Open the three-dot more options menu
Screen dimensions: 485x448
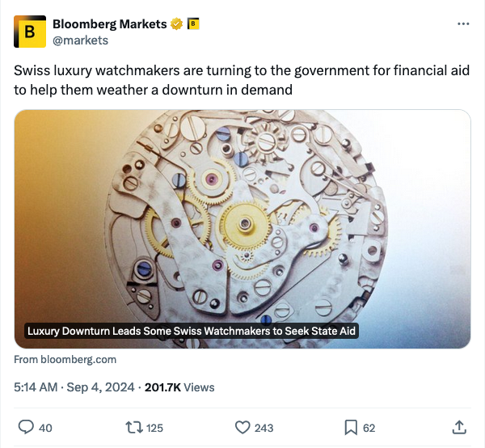tap(463, 24)
